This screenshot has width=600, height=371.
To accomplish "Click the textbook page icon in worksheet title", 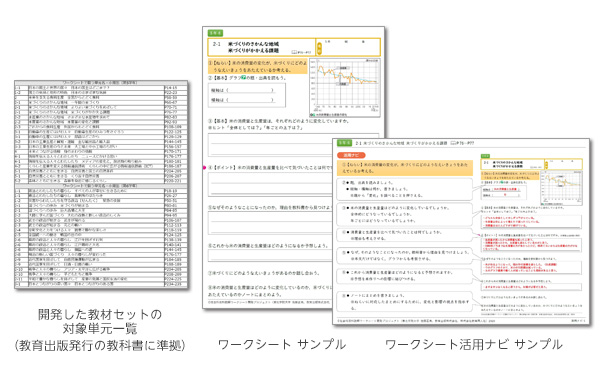I will (x=294, y=52).
